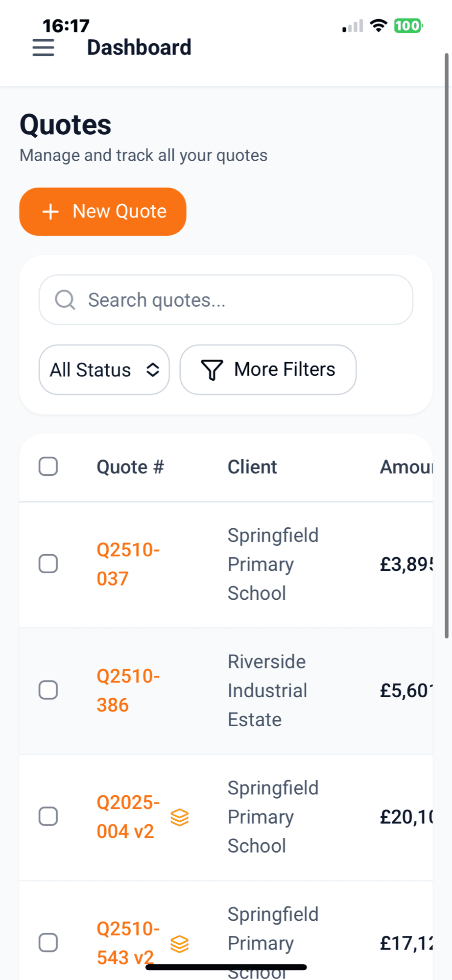Viewport: 452px width, 980px height.
Task: Tap the Wi-Fi status icon
Action: pyautogui.click(x=379, y=25)
